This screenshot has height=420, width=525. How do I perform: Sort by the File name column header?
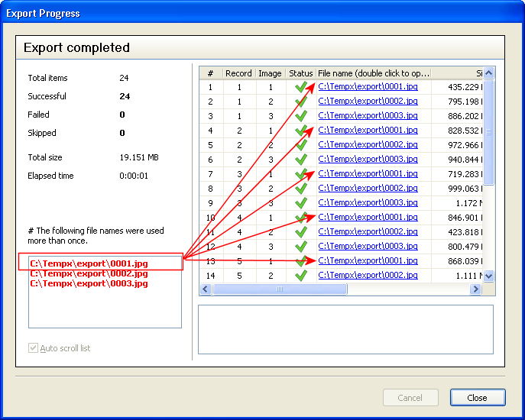pyautogui.click(x=374, y=73)
